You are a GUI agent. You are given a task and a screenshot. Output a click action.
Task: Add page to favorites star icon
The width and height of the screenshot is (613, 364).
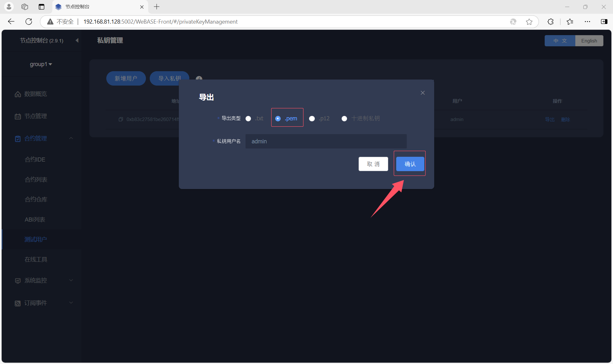pos(529,22)
